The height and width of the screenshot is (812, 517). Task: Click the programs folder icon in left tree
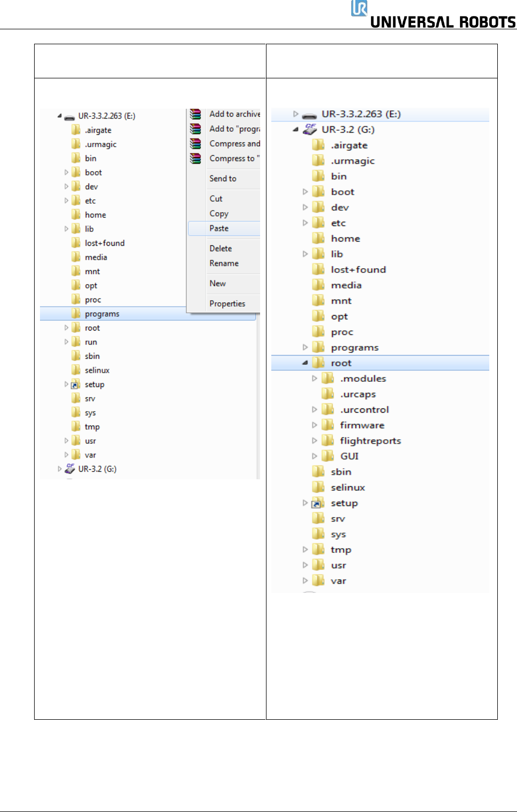(76, 313)
